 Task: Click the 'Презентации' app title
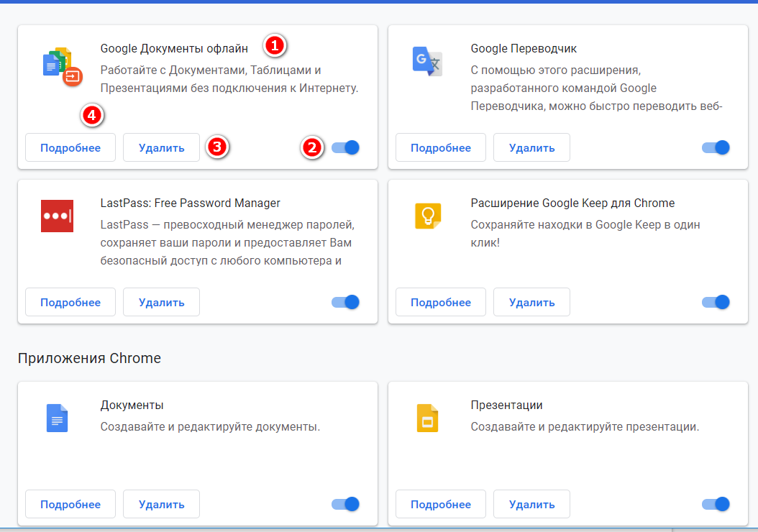[506, 405]
